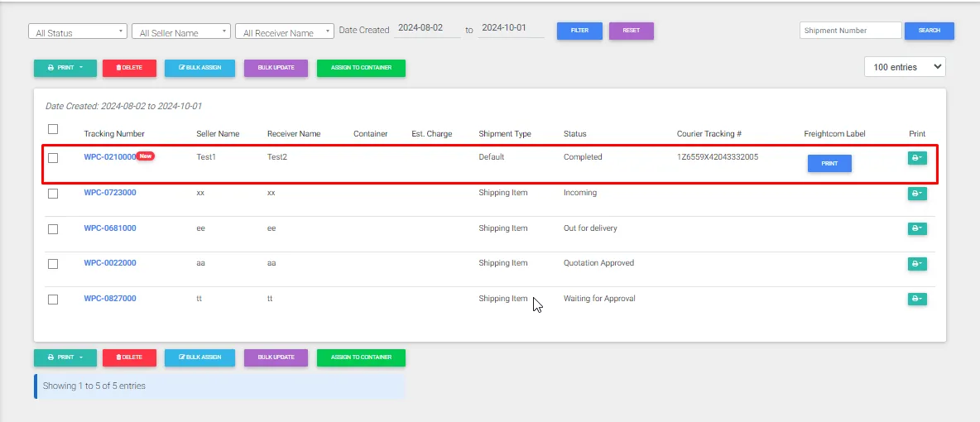Open the top teal Print dropdown button
The height and width of the screenshot is (422, 980).
click(x=65, y=68)
